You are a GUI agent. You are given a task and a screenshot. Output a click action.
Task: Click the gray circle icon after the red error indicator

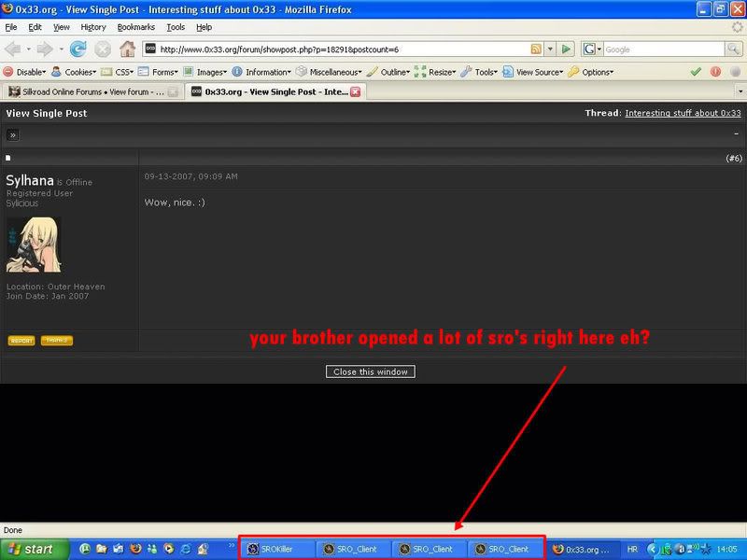click(x=735, y=72)
